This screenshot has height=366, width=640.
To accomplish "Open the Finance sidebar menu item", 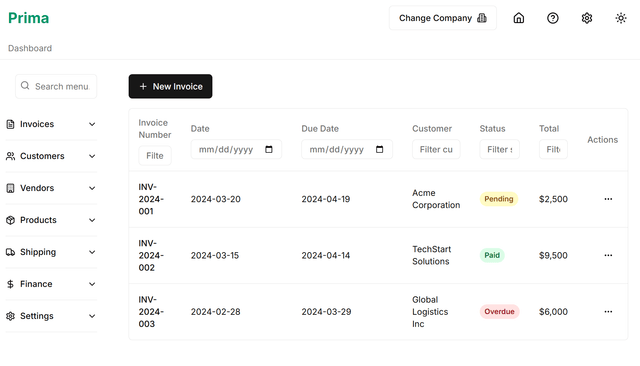I will click(51, 284).
